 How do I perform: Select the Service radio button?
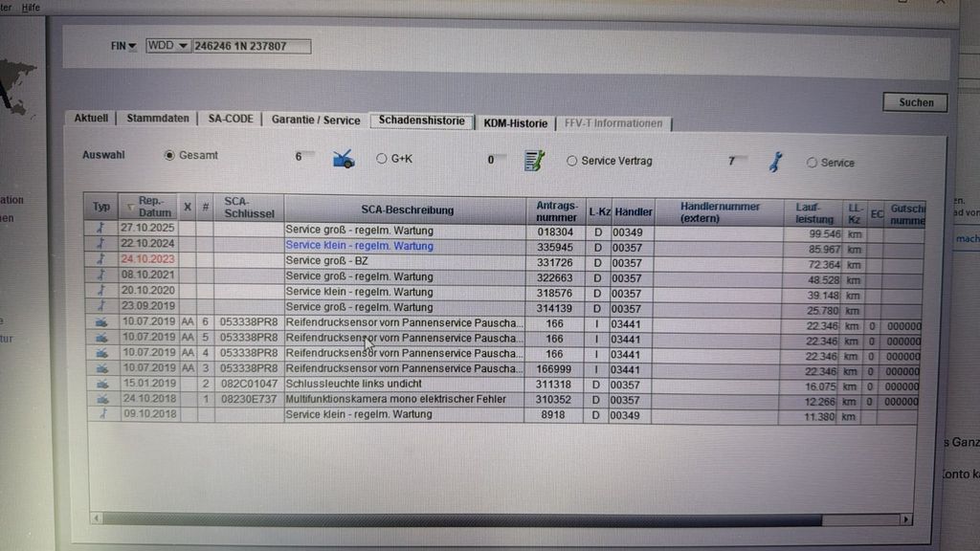point(812,163)
